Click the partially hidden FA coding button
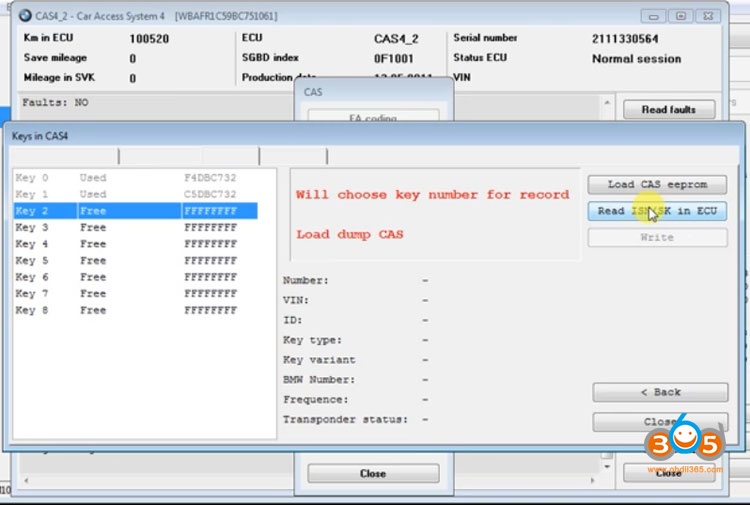The image size is (750, 505). pos(373,115)
